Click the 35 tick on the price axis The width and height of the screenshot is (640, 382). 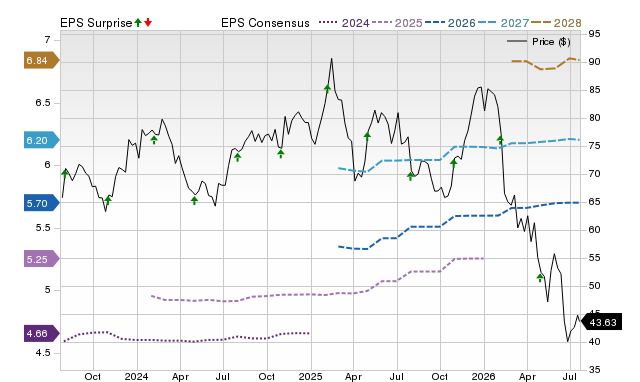(594, 370)
